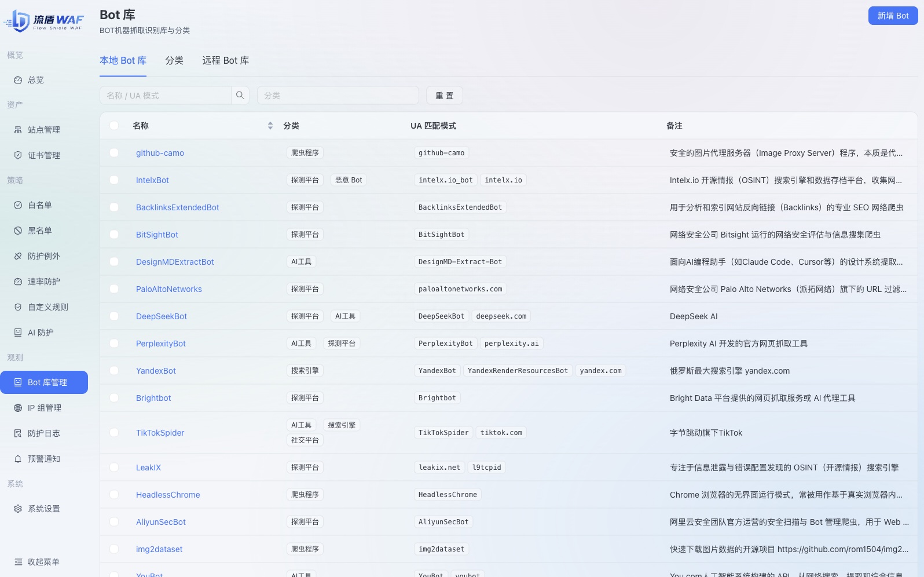The image size is (924, 577).
Task: Click the IP 组管理 globe icon
Action: tap(18, 408)
